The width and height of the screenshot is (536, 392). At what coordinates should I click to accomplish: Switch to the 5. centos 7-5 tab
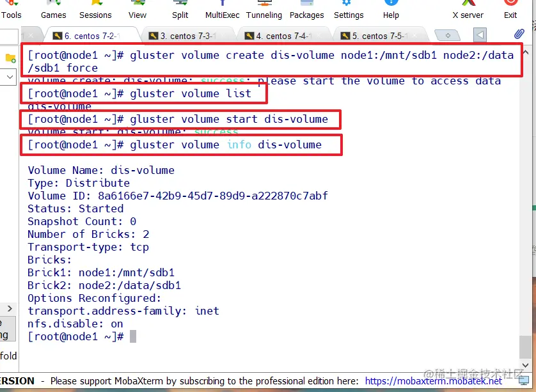[379, 36]
